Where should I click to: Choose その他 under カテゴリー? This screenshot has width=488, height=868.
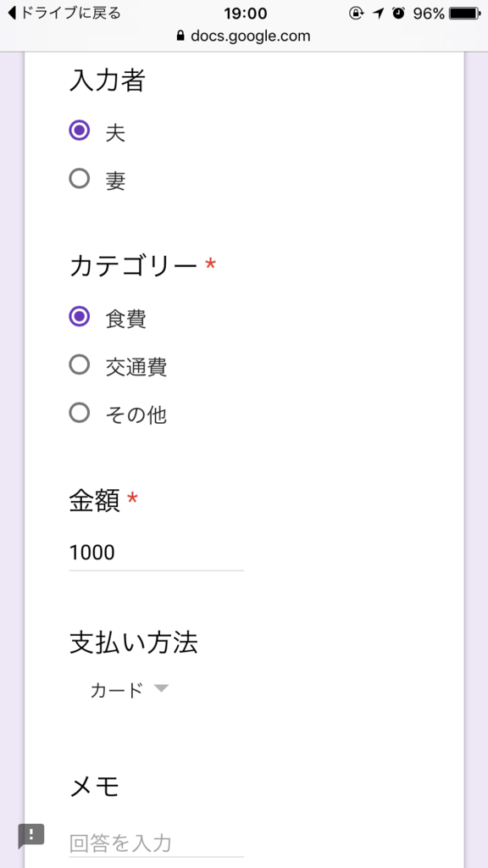click(80, 414)
